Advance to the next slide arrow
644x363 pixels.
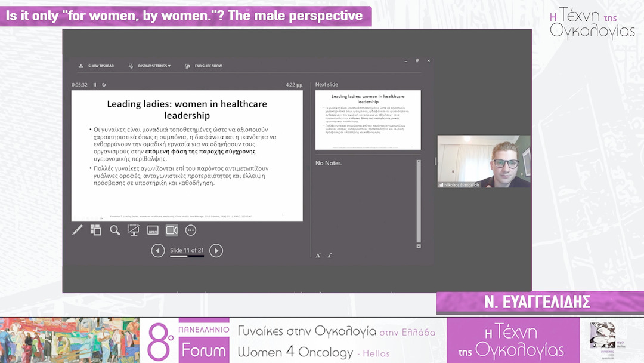coord(216,250)
